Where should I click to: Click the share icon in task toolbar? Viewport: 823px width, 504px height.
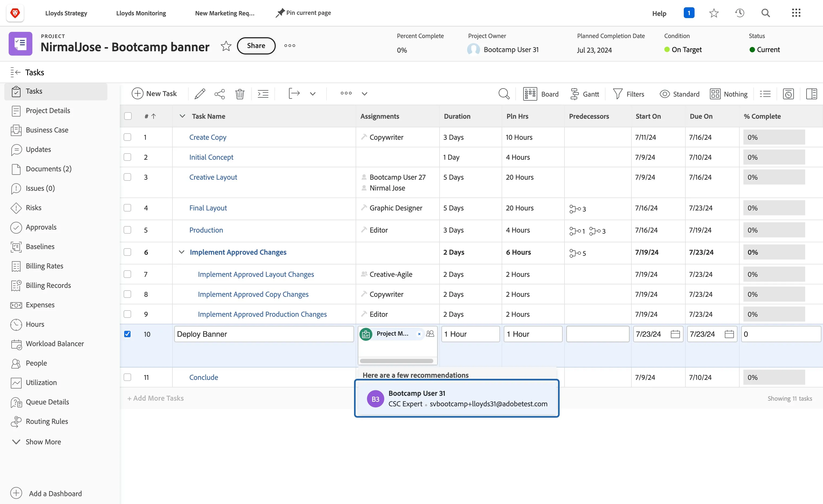pyautogui.click(x=219, y=94)
